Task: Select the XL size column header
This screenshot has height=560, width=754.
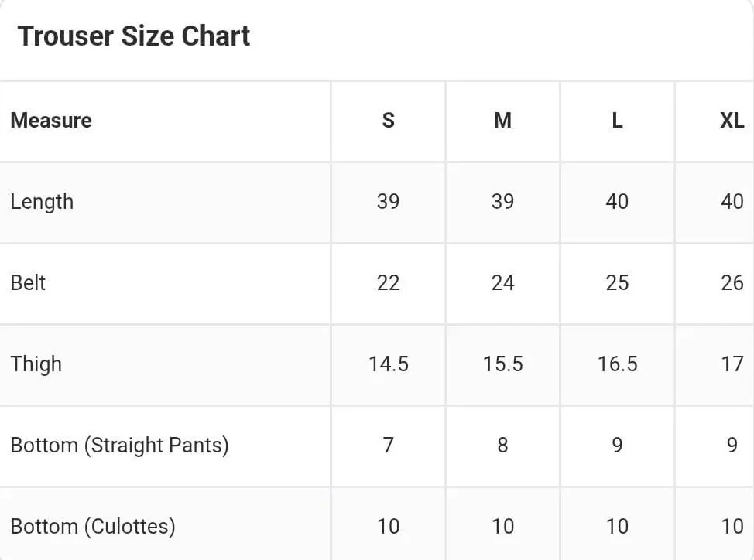Action: pos(732,121)
